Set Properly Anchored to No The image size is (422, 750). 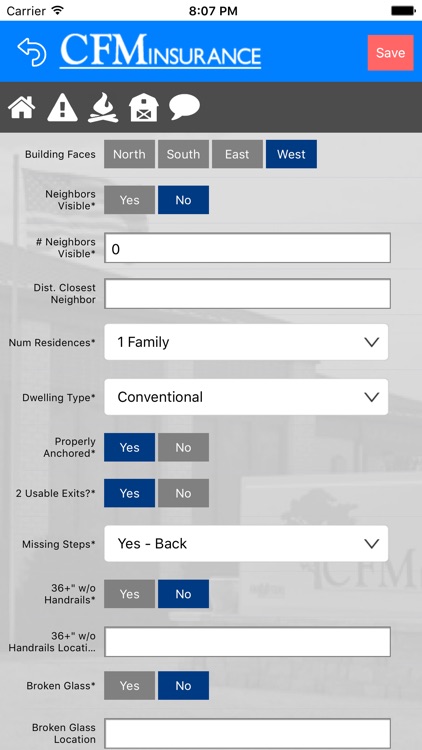[183, 447]
